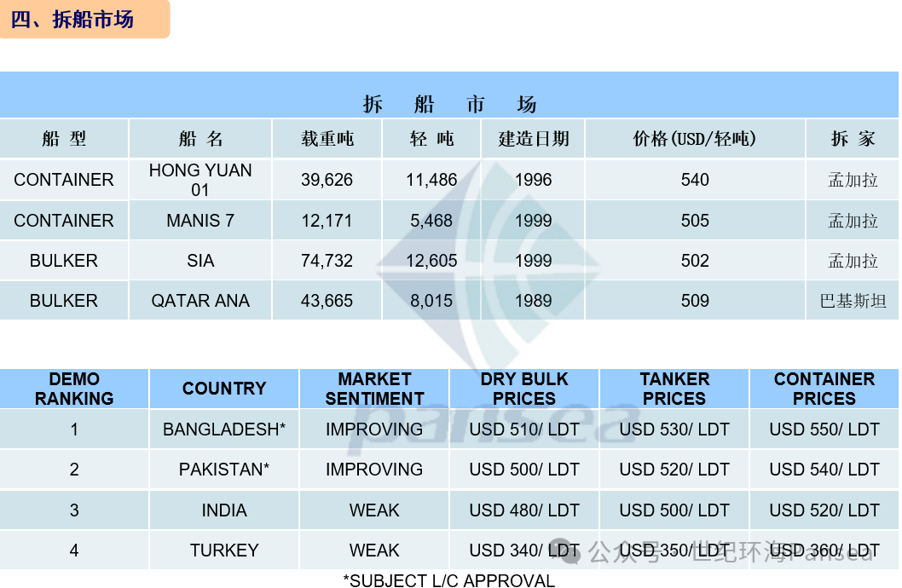Click the 巴基斯坦 breaker cell
Image resolution: width=902 pixels, height=588 pixels.
click(x=853, y=301)
